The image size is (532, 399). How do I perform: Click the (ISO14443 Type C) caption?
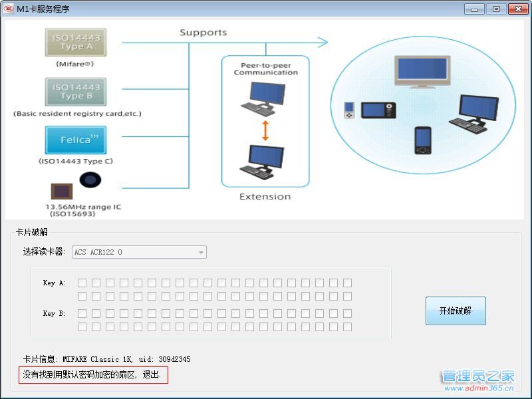pyautogui.click(x=76, y=161)
